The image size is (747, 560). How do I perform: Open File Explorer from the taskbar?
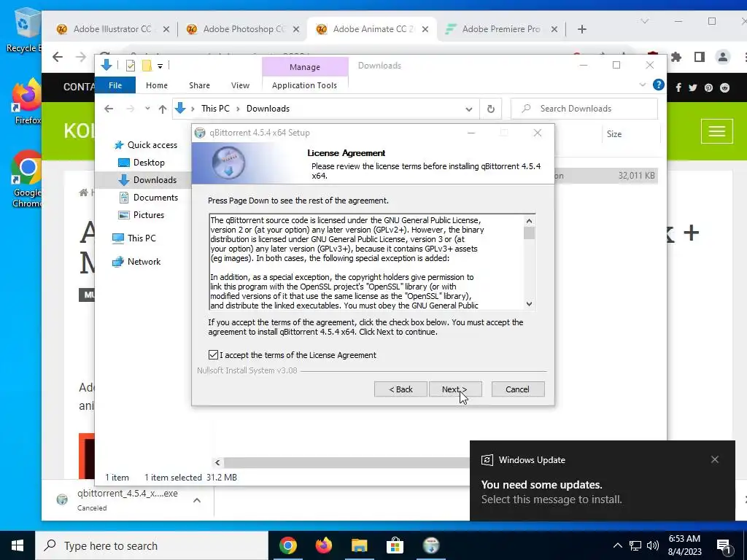360,545
